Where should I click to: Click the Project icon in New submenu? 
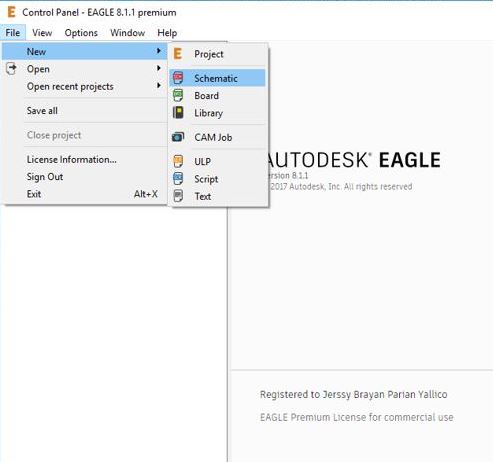[178, 54]
